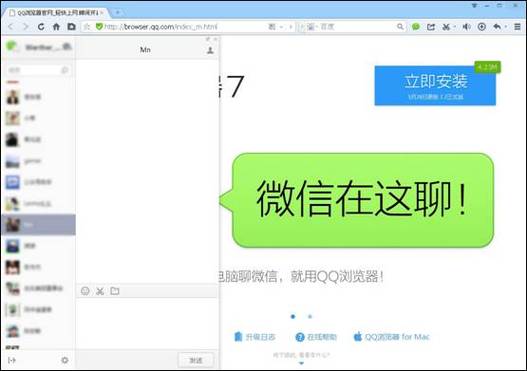
Task: Click the scissors screenshot icon in the browser toolbar
Action: tap(446, 27)
